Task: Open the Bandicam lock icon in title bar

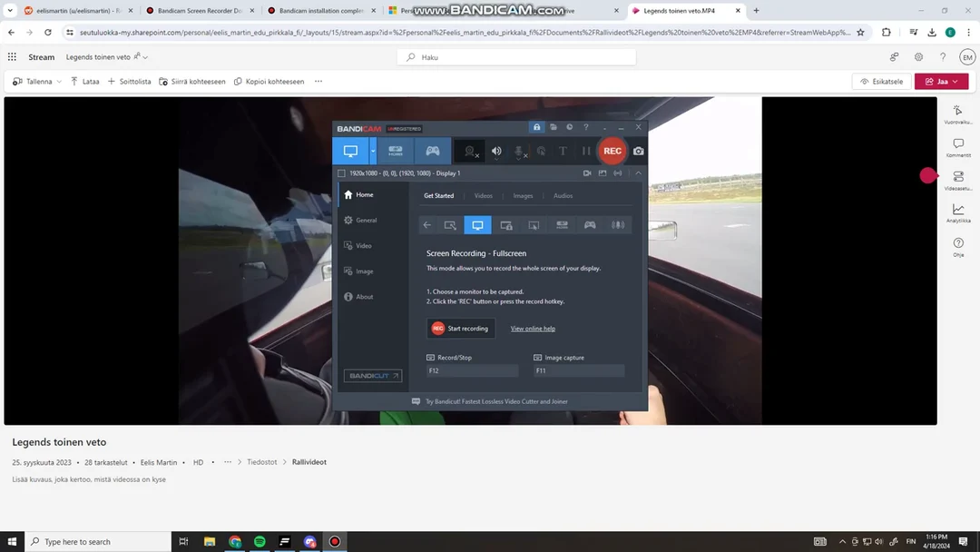Action: tap(537, 127)
